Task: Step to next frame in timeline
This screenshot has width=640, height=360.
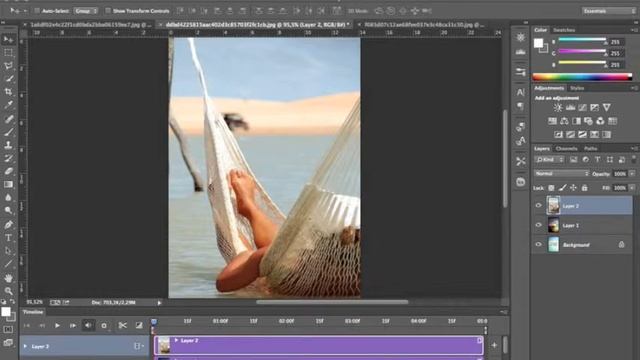Action: point(73,325)
